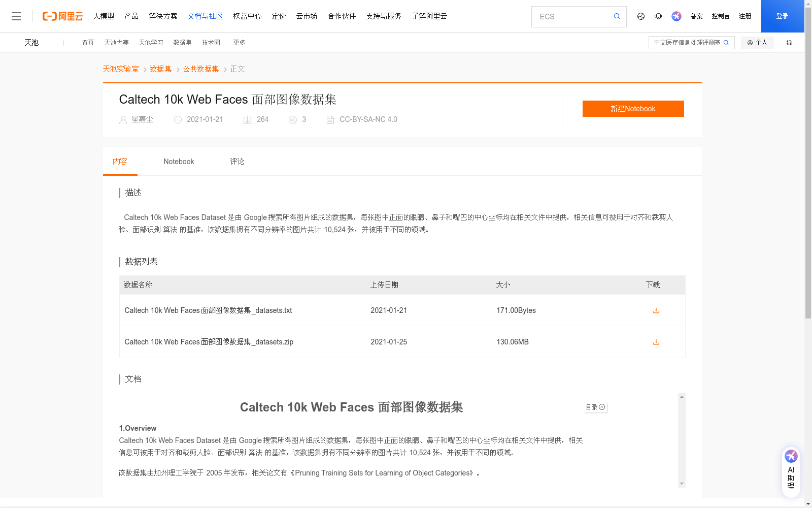Click the share count icon next to 3
This screenshot has width=812, height=508.
point(293,120)
